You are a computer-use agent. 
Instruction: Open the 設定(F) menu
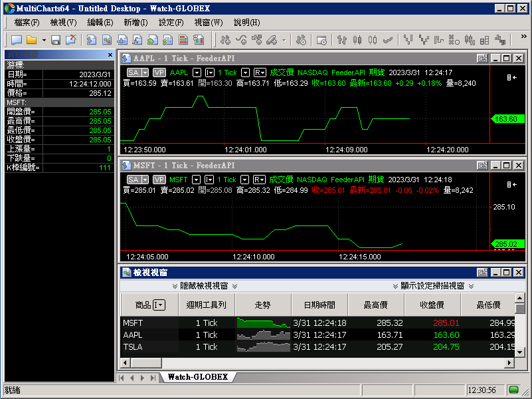point(171,23)
